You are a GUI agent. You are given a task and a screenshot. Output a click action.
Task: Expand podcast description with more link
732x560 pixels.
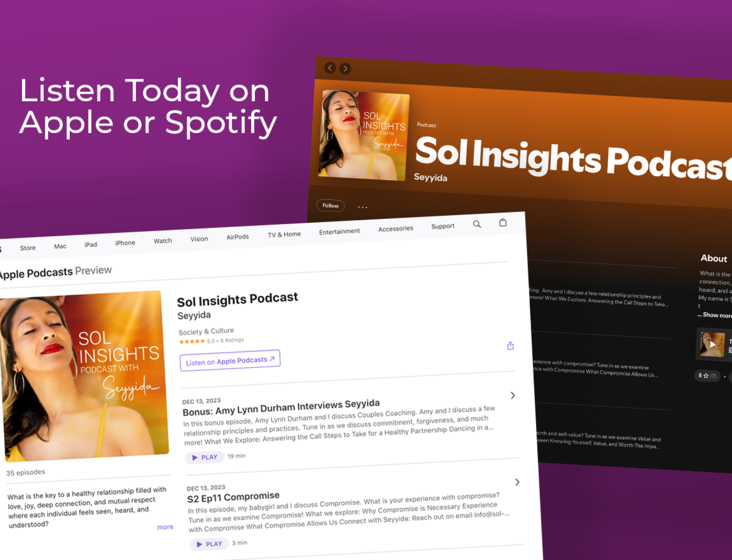coord(165,527)
